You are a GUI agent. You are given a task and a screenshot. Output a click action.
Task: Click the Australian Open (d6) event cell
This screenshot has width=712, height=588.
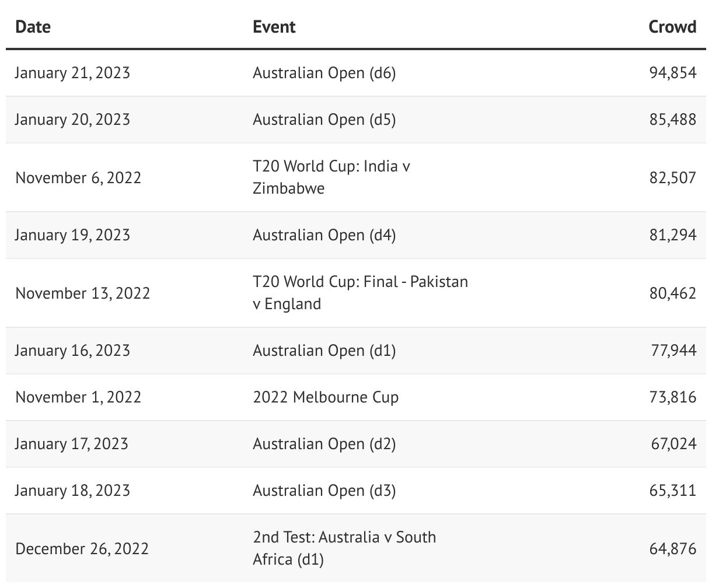[x=324, y=73]
